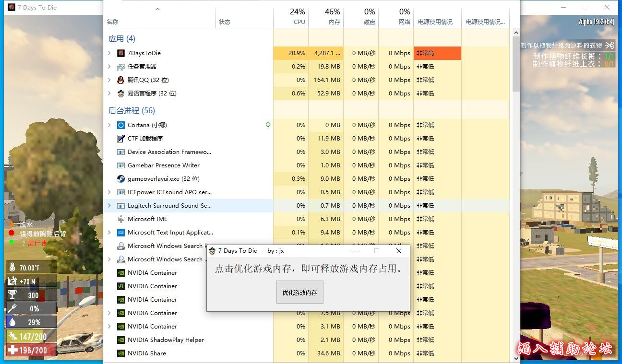Expand the ICEpower ICEsound APO row
Viewport: 622px width, 364px height.
109,192
